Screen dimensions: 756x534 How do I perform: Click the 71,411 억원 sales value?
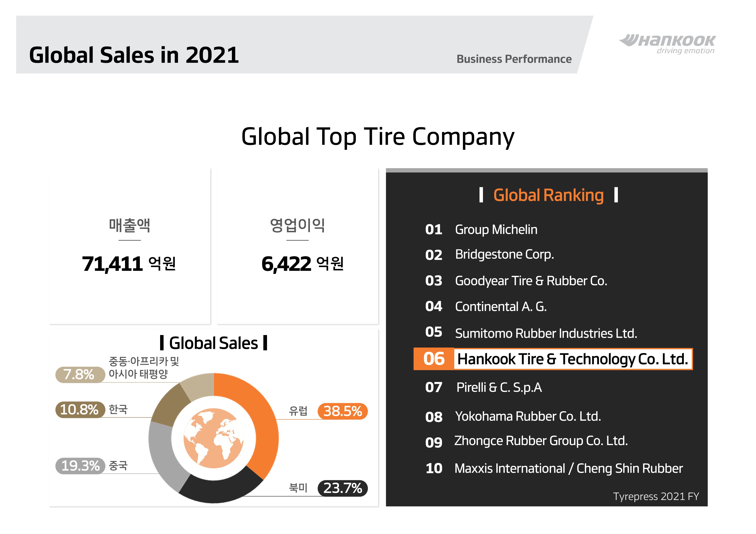(x=129, y=264)
